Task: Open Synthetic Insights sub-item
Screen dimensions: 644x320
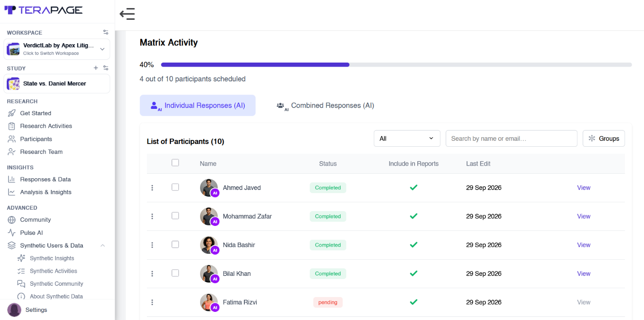Action: point(52,258)
